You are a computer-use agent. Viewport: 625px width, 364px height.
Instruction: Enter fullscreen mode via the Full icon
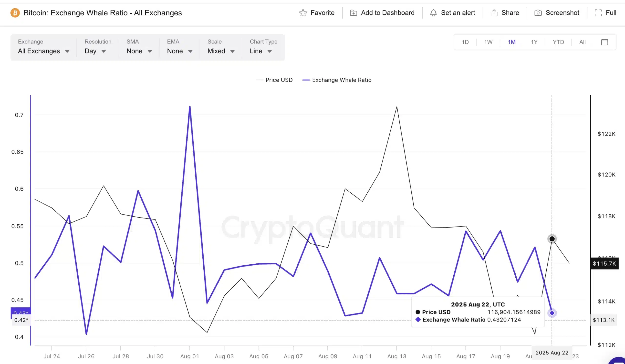pyautogui.click(x=598, y=12)
